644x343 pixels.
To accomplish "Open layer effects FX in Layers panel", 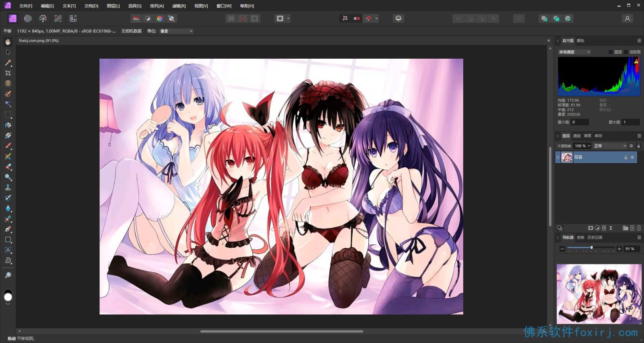I will 604,228.
